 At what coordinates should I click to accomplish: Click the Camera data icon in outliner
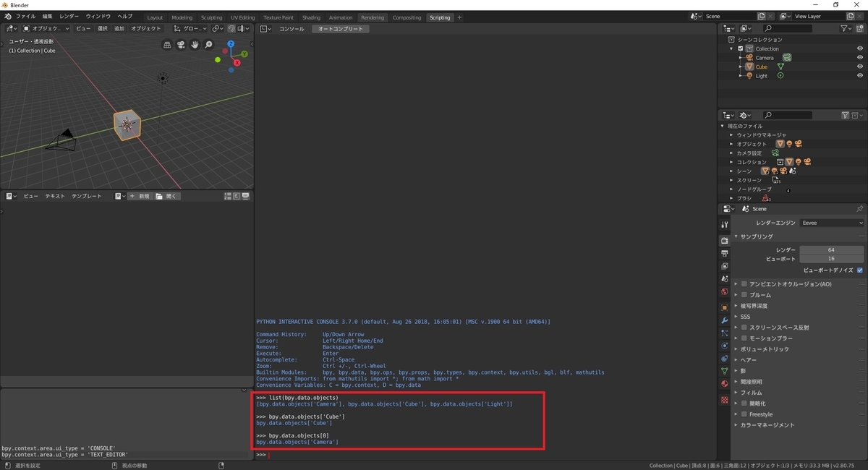[786, 57]
